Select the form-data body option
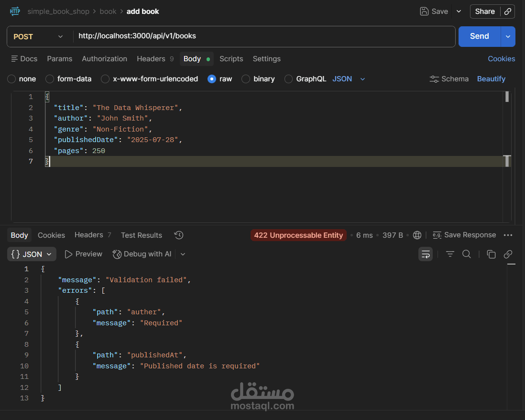This screenshot has width=525, height=420. tap(50, 79)
